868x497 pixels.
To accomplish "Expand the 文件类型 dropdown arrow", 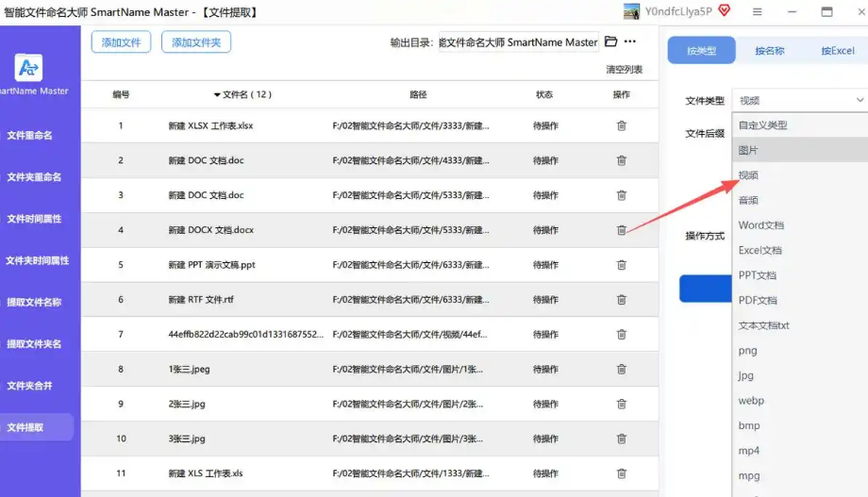I will point(860,100).
